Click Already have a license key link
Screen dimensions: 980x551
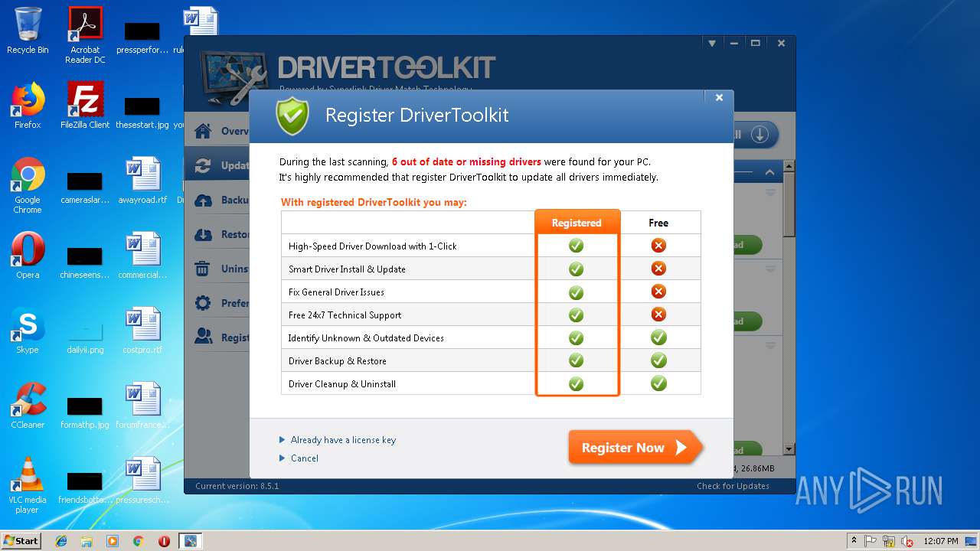click(343, 440)
